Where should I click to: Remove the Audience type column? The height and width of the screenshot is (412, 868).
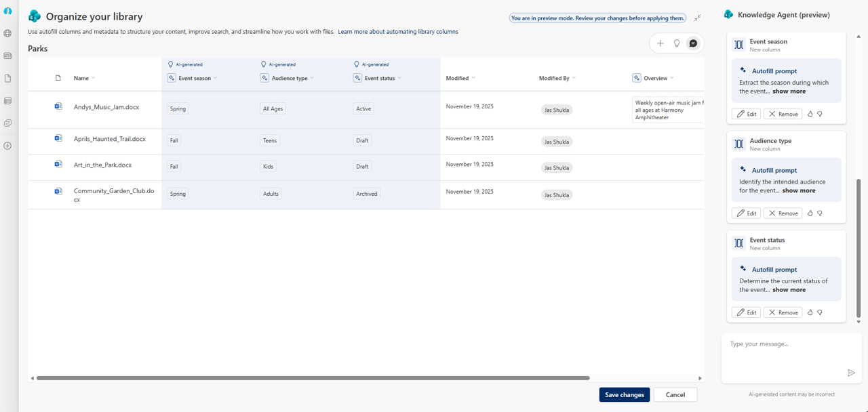(783, 213)
